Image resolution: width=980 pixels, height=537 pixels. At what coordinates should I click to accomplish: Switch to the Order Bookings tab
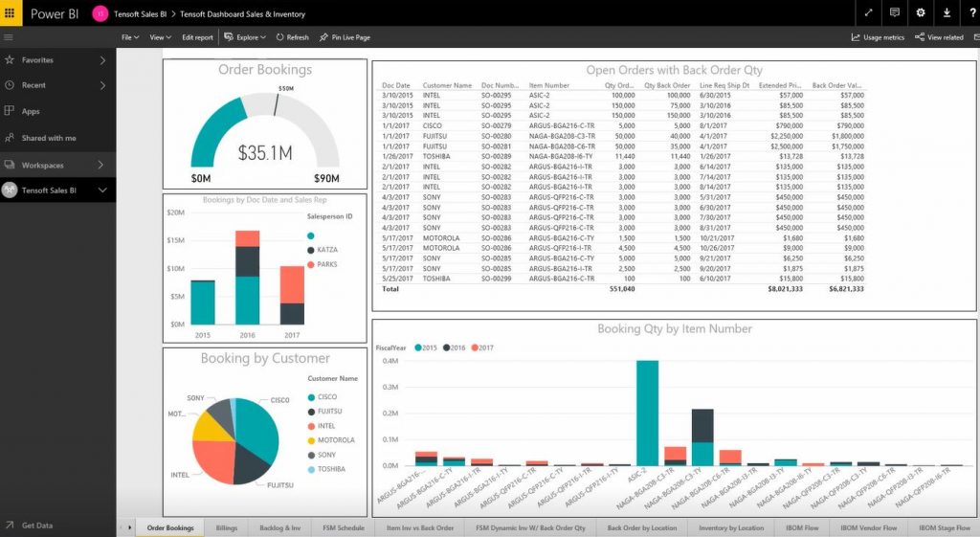[170, 527]
